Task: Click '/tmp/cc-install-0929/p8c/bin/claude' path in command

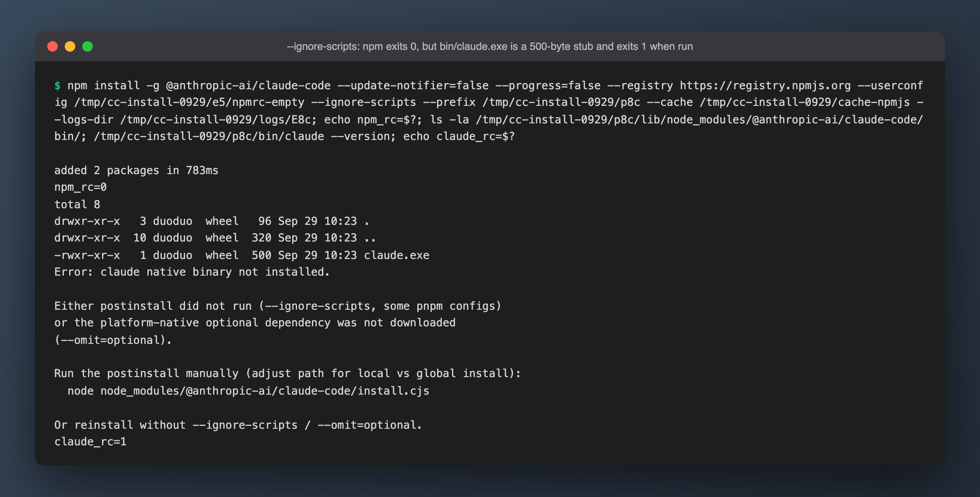Action: tap(209, 136)
